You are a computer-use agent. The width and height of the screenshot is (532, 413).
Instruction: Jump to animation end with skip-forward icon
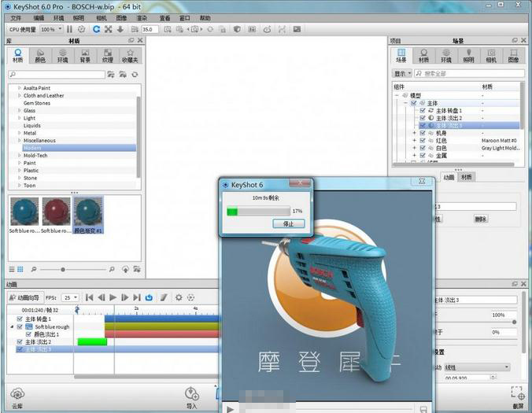[x=137, y=297]
